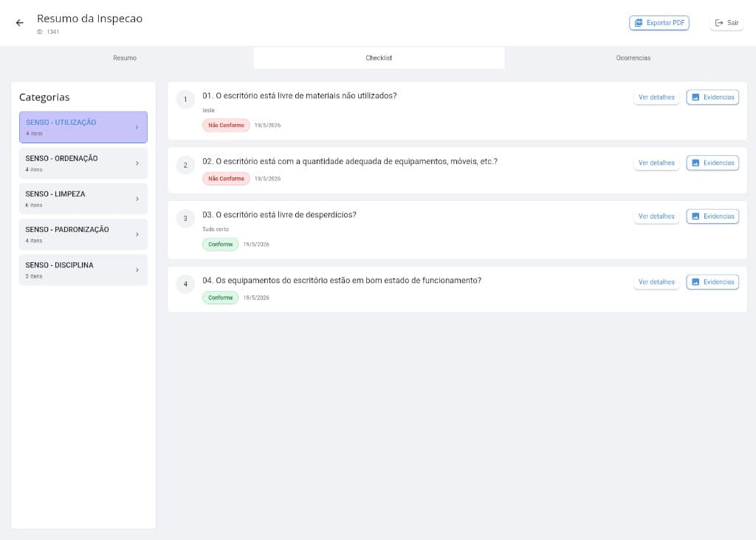Image resolution: width=756 pixels, height=540 pixels.
Task: Click the note 'Tudo certo' under question 03
Action: [x=216, y=229]
